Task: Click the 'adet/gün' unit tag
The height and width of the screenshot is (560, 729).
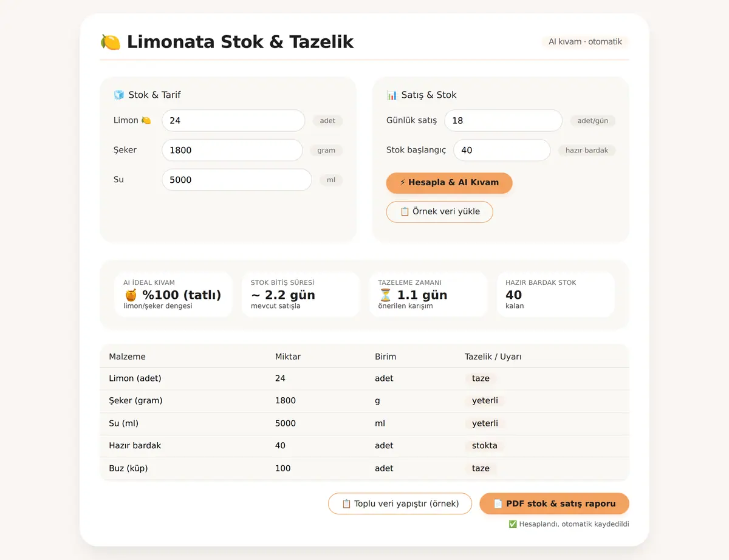Action: pyautogui.click(x=593, y=121)
